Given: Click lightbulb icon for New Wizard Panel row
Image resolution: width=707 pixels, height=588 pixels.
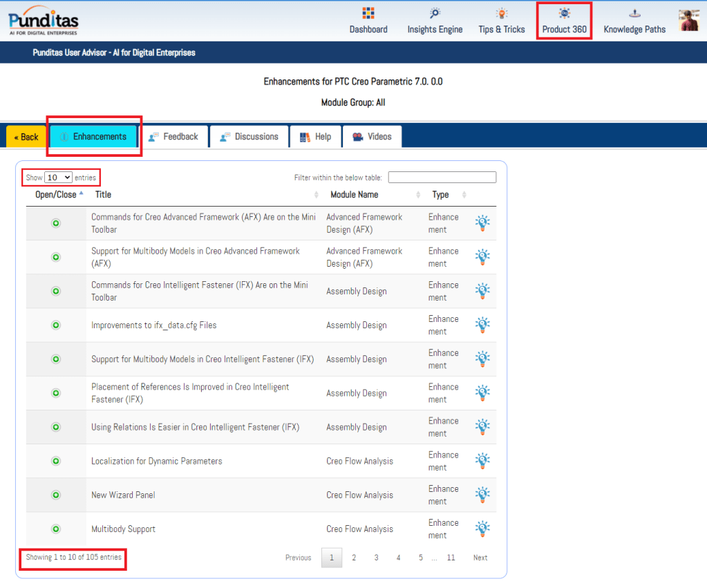Looking at the screenshot, I should coord(482,495).
